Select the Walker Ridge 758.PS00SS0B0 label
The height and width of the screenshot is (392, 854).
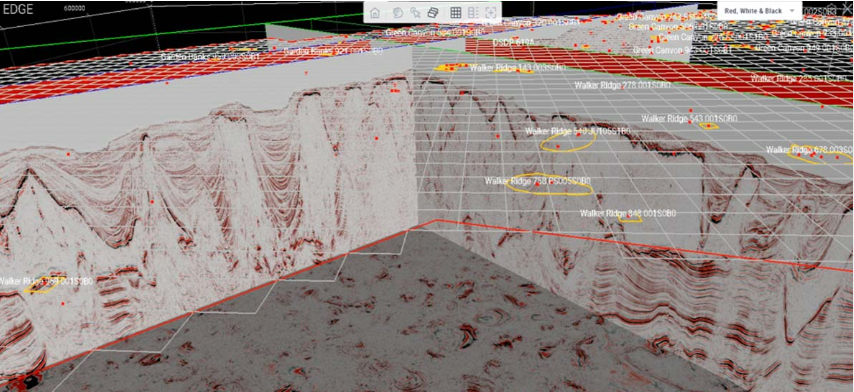coord(538,181)
